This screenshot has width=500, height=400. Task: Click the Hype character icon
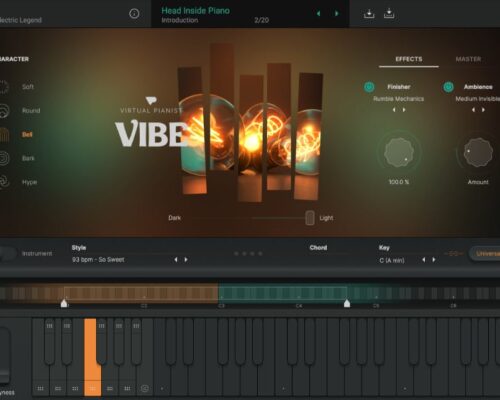tap(4, 182)
